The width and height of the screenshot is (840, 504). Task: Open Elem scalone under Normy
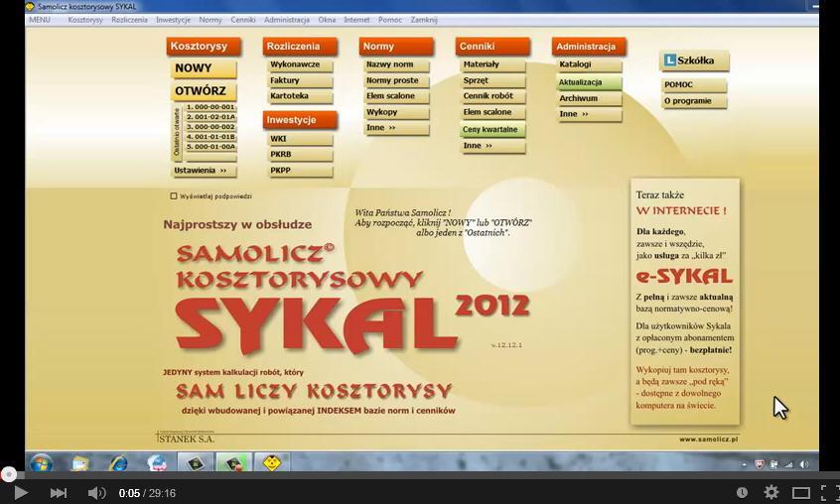396,96
